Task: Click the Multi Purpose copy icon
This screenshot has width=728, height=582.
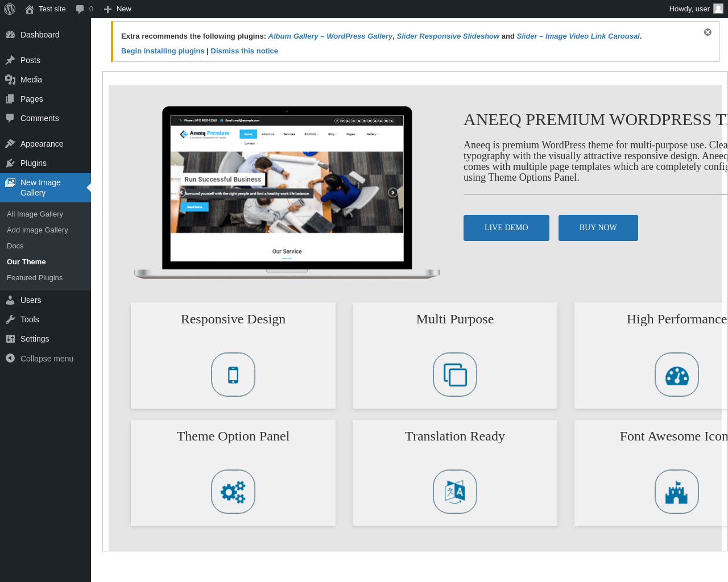Action: [455, 375]
